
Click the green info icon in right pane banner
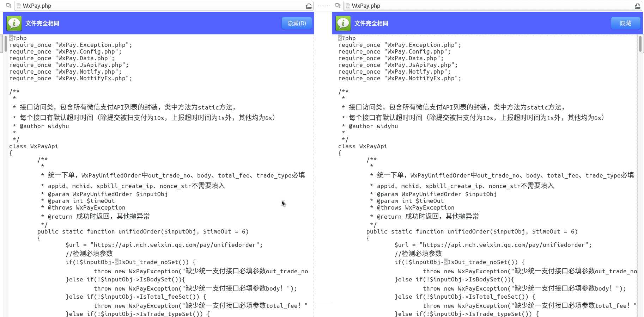coord(343,23)
